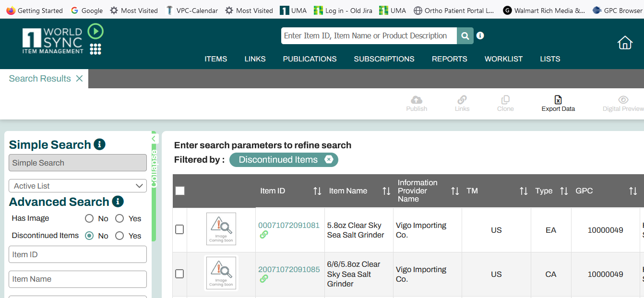644x298 pixels.
Task: Click the Advanced Search info icon
Action: click(x=118, y=202)
